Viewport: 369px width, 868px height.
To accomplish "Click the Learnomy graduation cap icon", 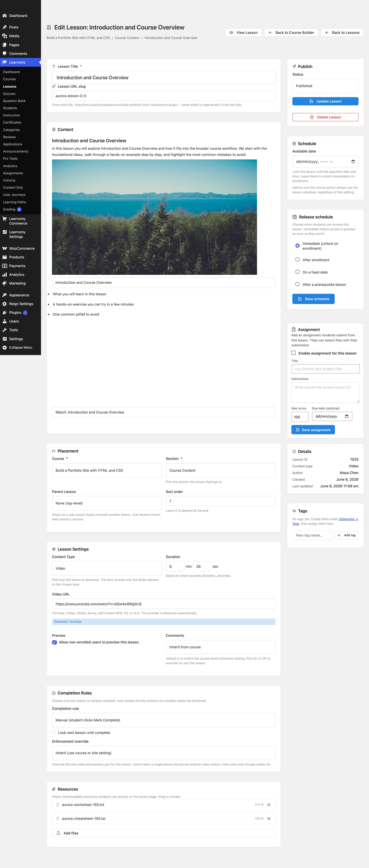I will point(5,62).
